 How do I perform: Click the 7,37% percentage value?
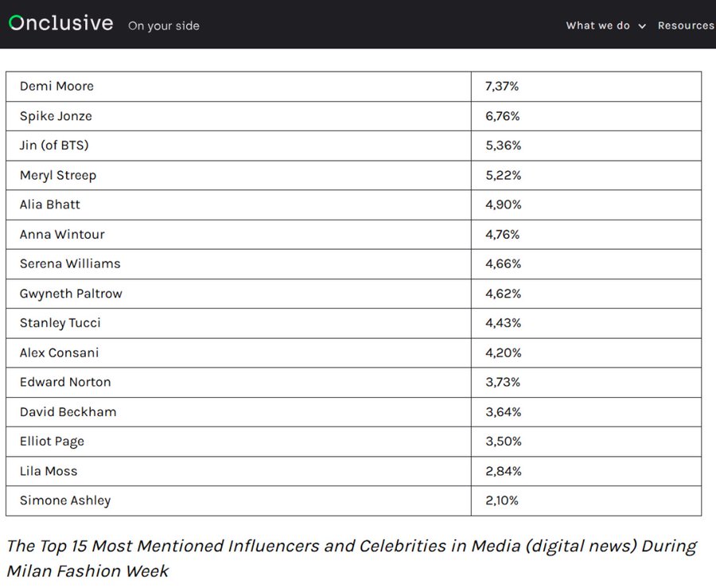tap(502, 86)
